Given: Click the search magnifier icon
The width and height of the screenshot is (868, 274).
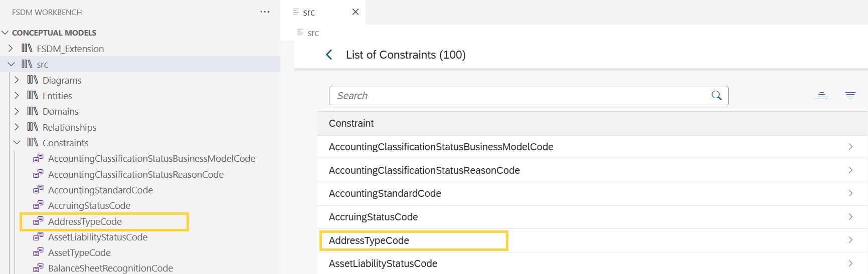Looking at the screenshot, I should 717,96.
